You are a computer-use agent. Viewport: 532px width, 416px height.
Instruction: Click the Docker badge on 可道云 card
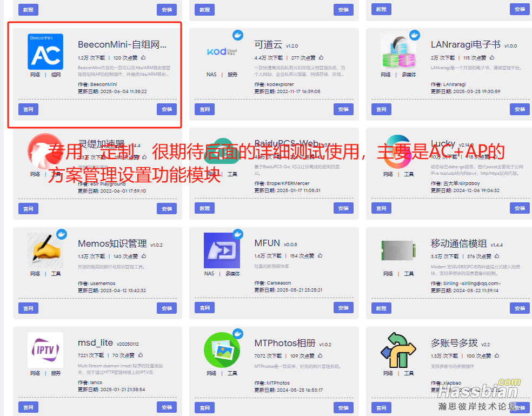(238, 35)
